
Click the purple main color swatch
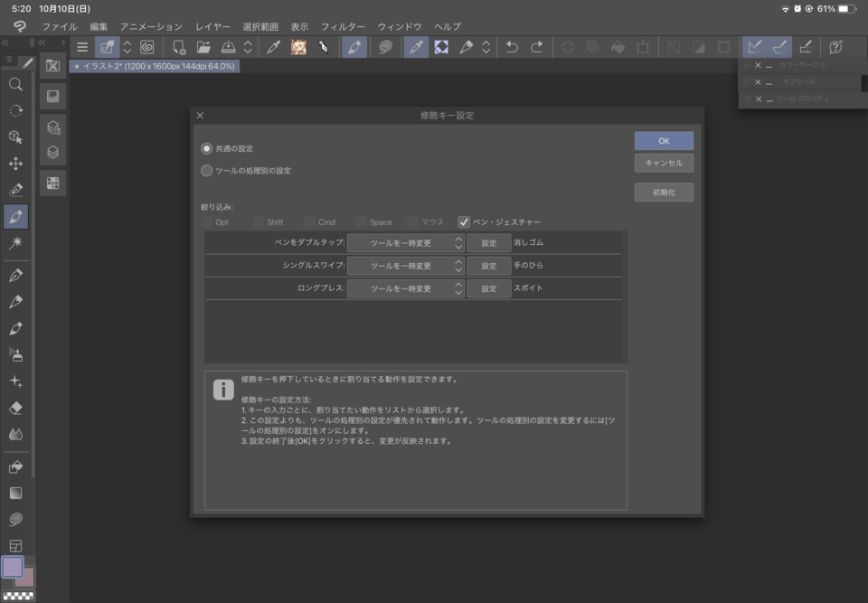pyautogui.click(x=13, y=568)
